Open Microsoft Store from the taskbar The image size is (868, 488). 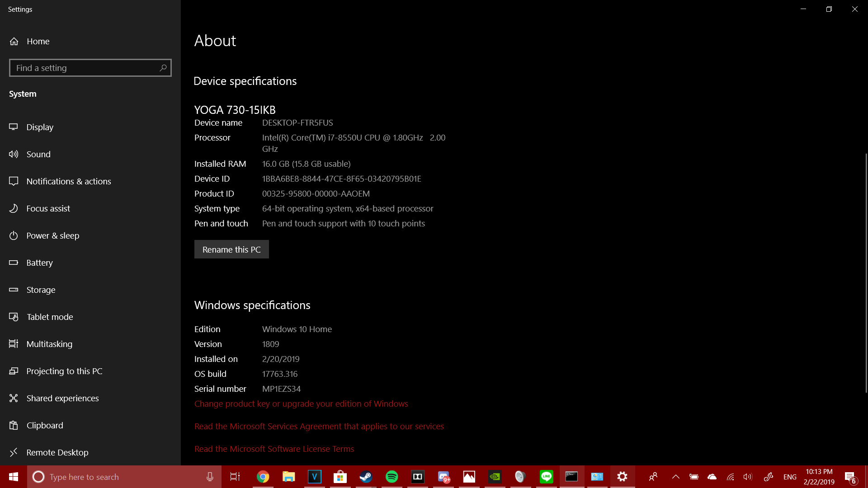click(x=340, y=477)
